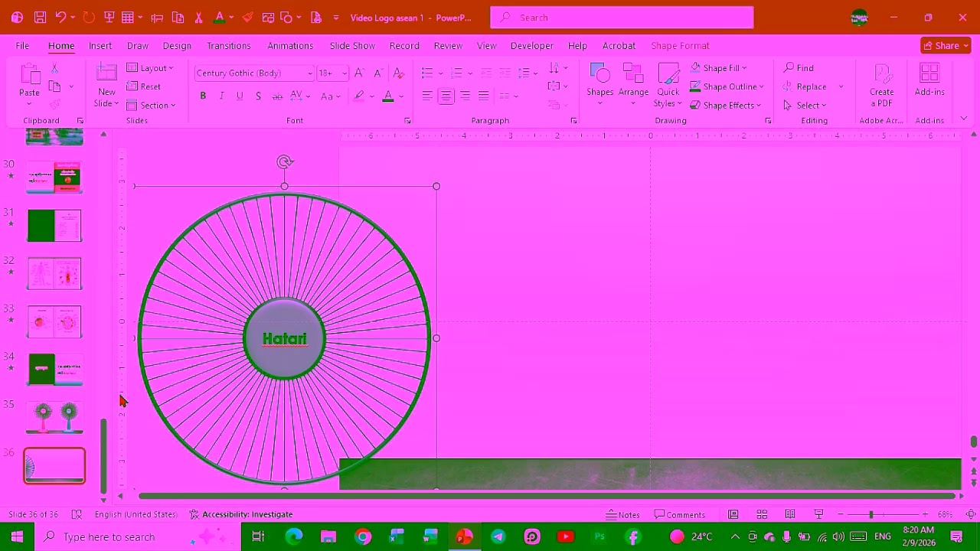
Task: Switch to the Design tab
Action: point(177,45)
